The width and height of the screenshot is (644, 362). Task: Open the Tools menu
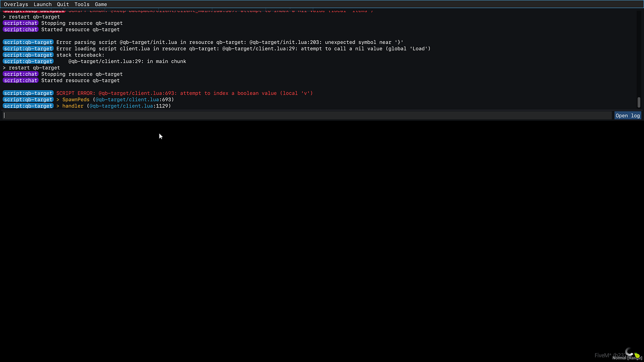click(x=82, y=4)
